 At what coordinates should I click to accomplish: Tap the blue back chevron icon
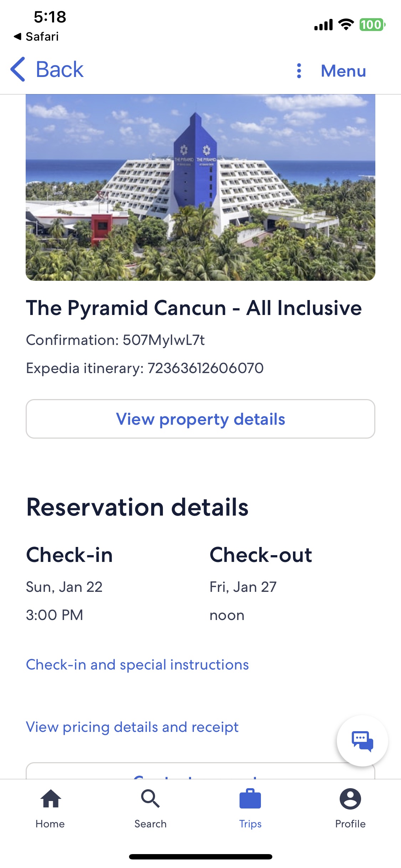(18, 69)
